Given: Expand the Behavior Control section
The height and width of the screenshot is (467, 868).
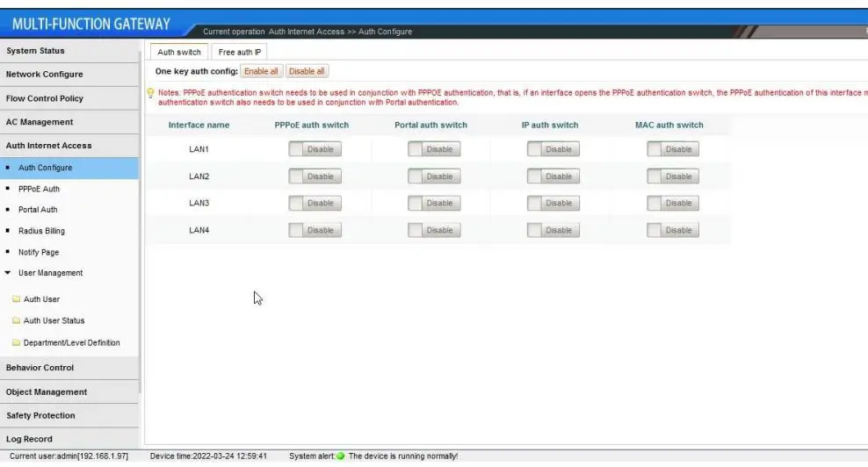Looking at the screenshot, I should (x=69, y=368).
